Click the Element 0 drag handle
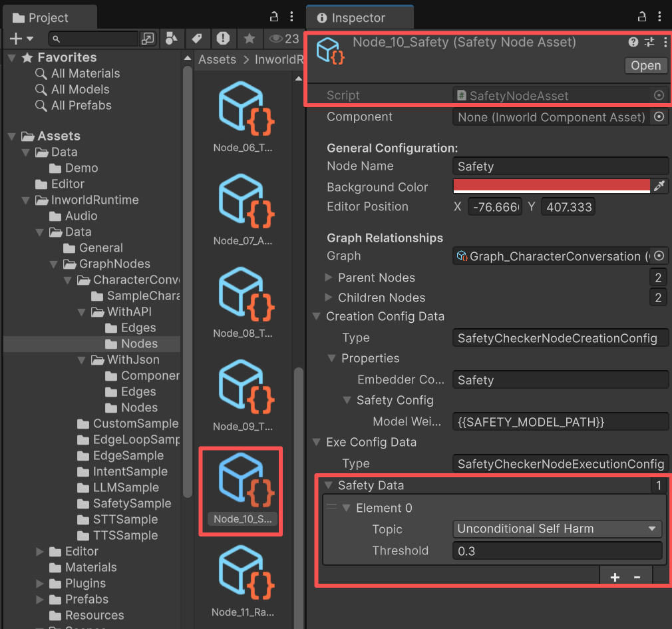The image size is (672, 629). pos(332,507)
